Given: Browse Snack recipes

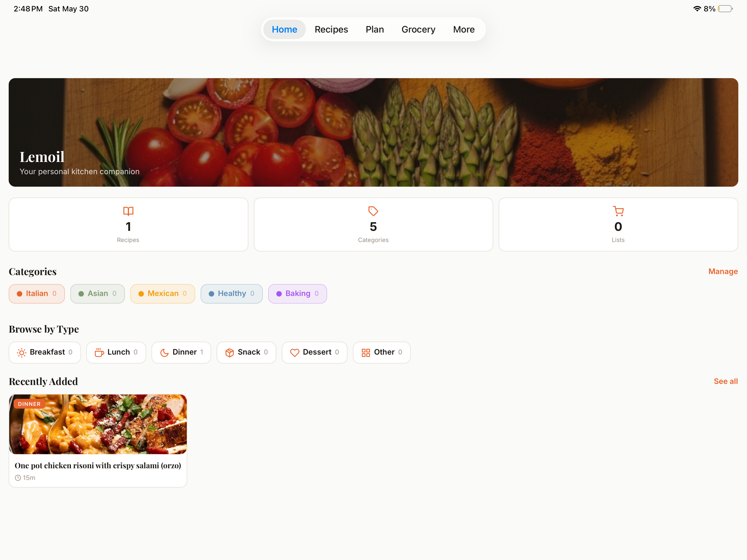Looking at the screenshot, I should tap(246, 352).
